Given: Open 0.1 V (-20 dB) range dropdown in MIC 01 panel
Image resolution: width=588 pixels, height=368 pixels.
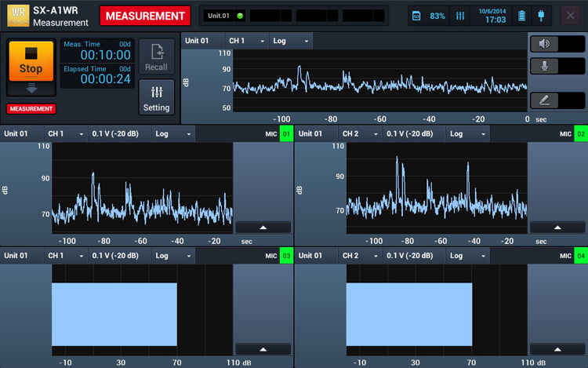Looking at the screenshot, I should click(119, 134).
